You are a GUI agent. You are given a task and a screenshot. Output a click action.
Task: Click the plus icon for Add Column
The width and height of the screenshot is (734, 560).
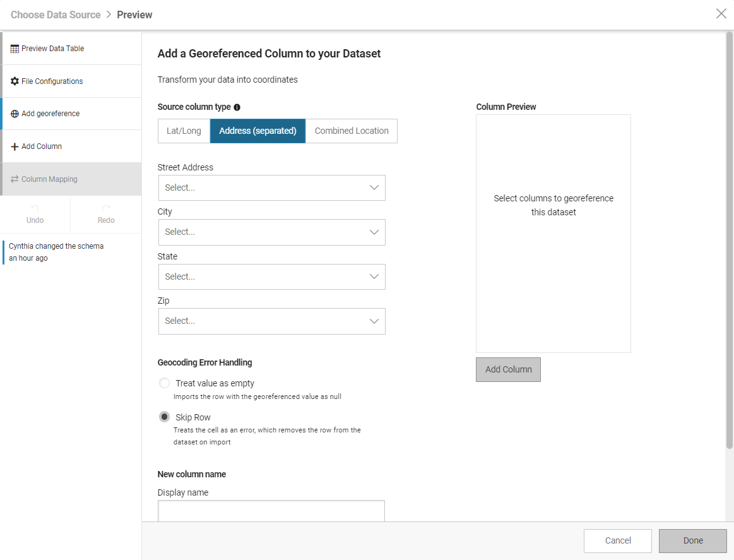13,146
